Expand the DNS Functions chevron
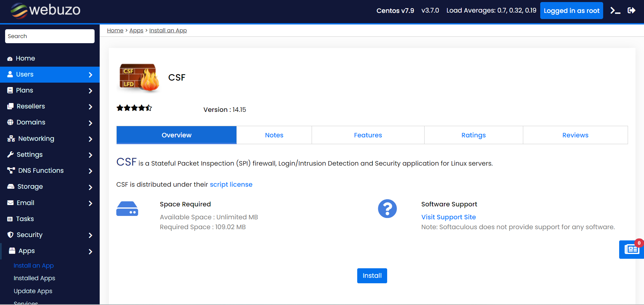The width and height of the screenshot is (644, 305). pyautogui.click(x=90, y=171)
